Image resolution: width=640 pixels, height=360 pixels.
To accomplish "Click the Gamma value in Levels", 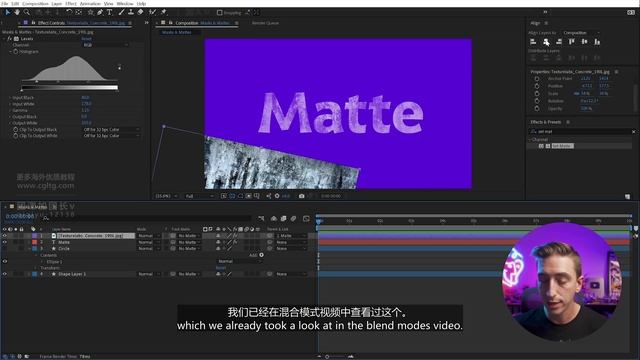I will point(85,111).
